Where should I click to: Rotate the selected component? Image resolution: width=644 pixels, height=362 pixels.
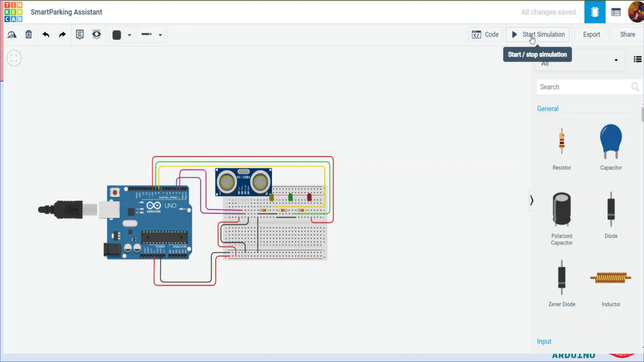coord(12,35)
